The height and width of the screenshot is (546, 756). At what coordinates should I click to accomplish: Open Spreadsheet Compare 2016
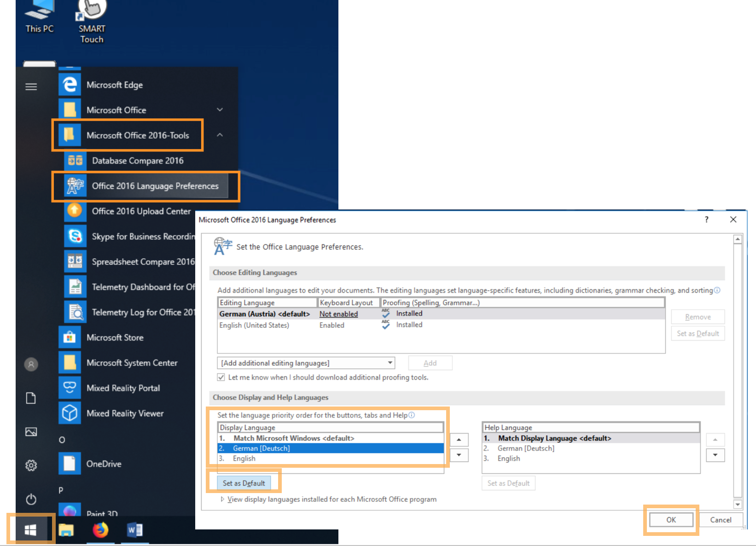[x=130, y=261]
